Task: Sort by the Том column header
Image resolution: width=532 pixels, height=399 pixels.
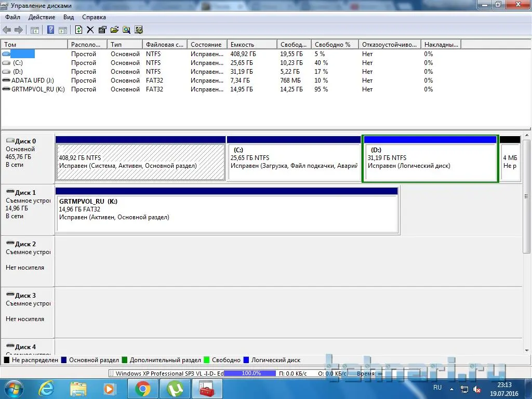Action: [x=34, y=45]
